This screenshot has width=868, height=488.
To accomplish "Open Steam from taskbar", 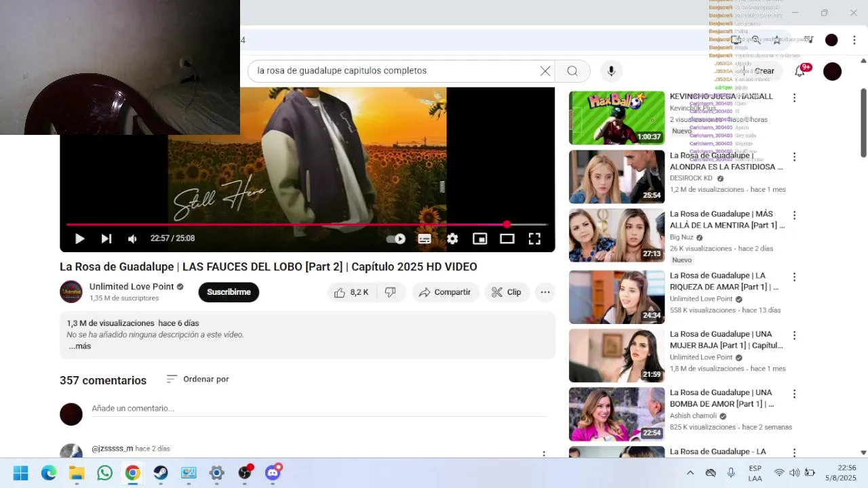I will pos(161,472).
